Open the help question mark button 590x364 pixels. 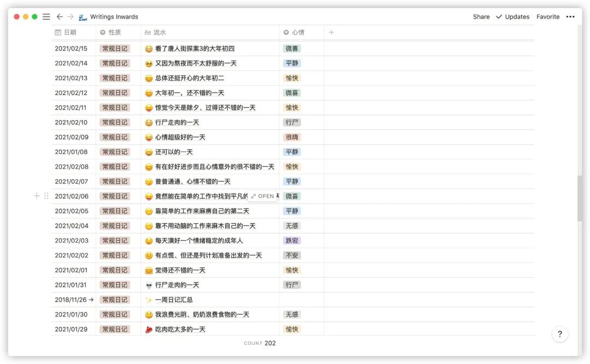pos(560,334)
